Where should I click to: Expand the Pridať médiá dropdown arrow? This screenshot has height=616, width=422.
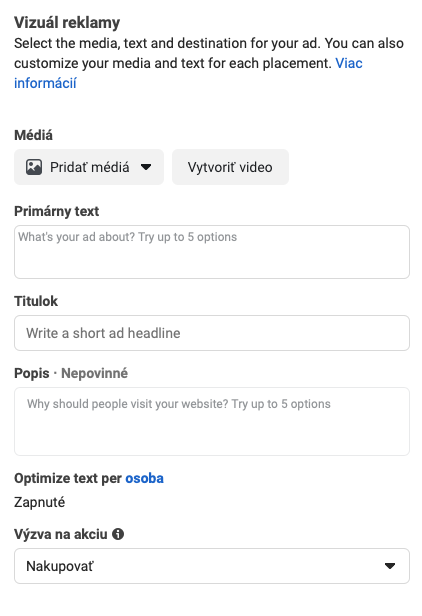coord(146,167)
